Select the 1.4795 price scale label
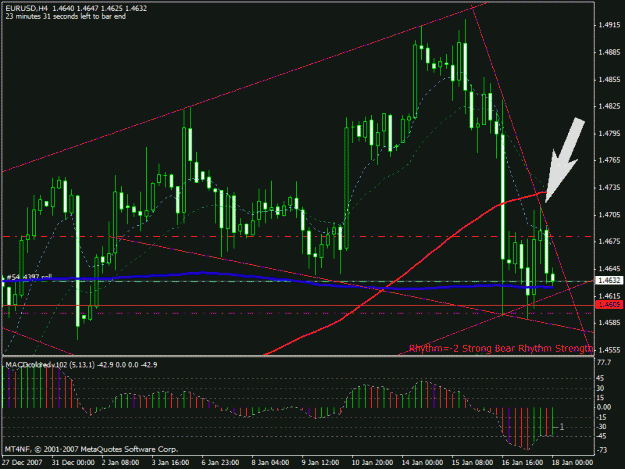 tap(609, 133)
